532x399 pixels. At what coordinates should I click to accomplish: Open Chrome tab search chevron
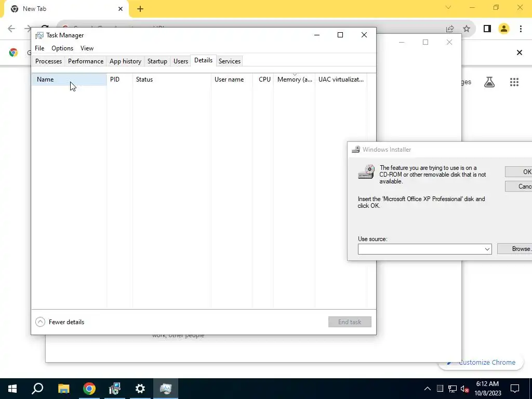448,7
